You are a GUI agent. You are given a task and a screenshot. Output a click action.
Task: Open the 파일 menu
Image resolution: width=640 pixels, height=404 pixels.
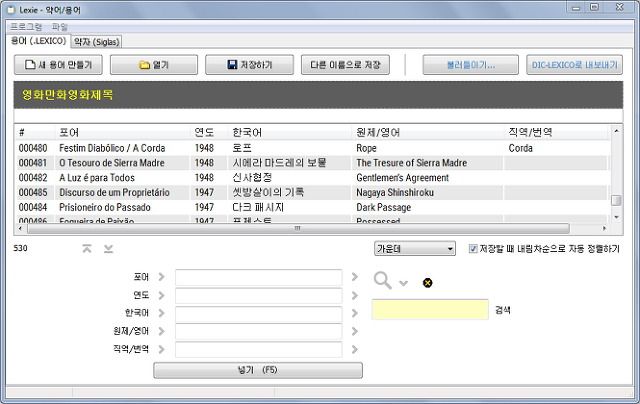(x=60, y=27)
